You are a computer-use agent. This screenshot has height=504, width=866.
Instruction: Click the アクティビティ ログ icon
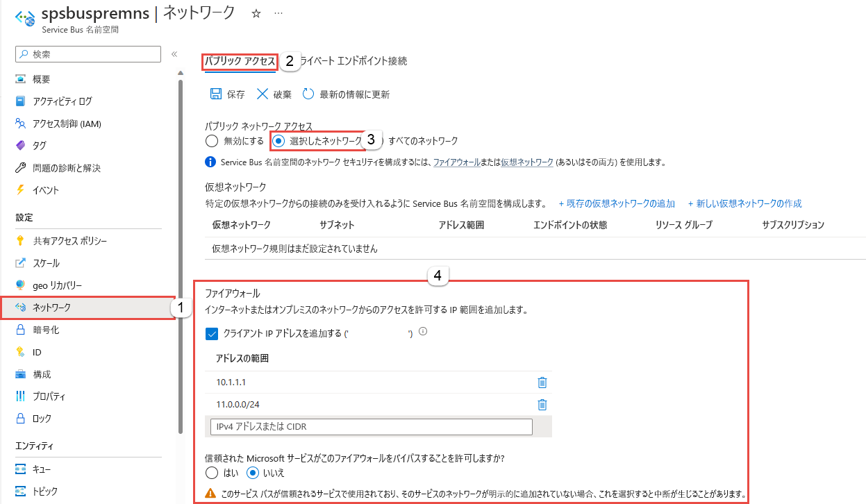coord(21,101)
